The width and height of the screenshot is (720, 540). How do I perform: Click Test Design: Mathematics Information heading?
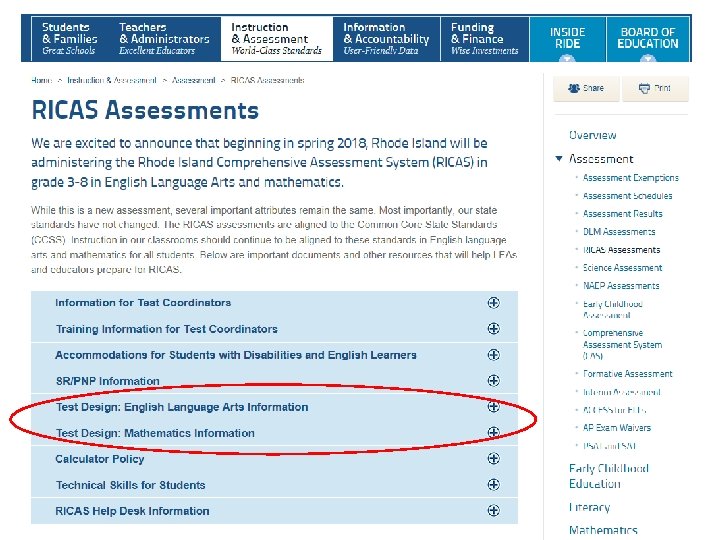coord(155,433)
